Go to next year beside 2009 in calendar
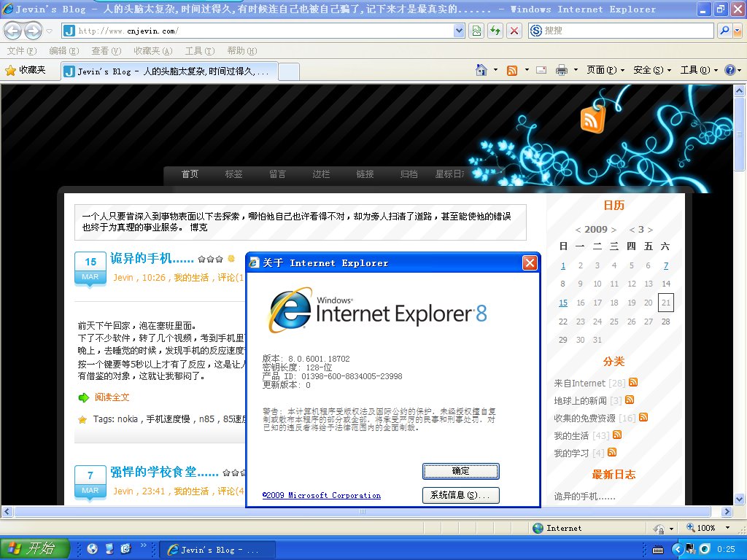747x560 pixels. [614, 230]
